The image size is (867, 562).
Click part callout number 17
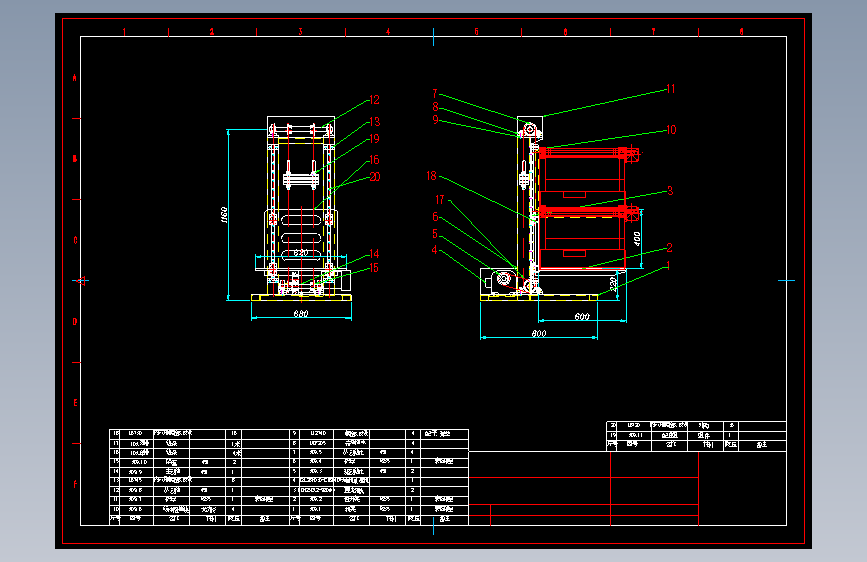click(x=440, y=200)
